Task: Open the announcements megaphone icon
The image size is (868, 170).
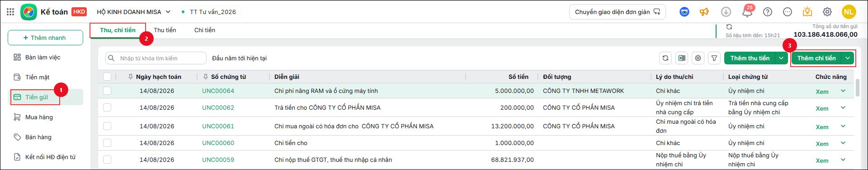Action: tap(704, 12)
